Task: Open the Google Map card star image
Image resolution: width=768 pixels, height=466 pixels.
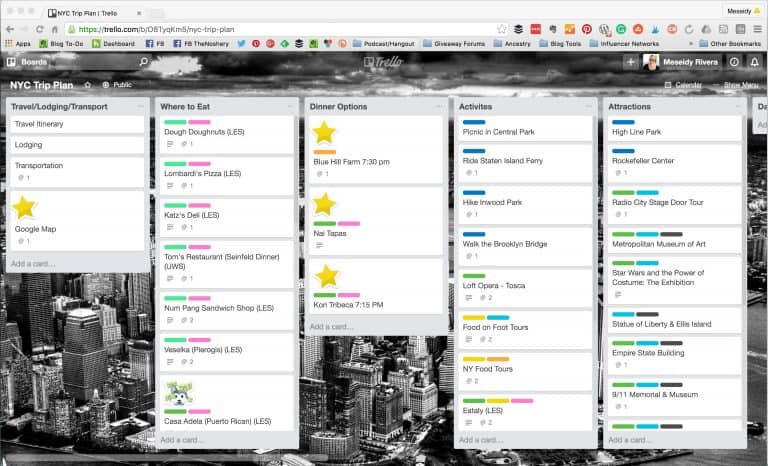Action: tap(24, 207)
